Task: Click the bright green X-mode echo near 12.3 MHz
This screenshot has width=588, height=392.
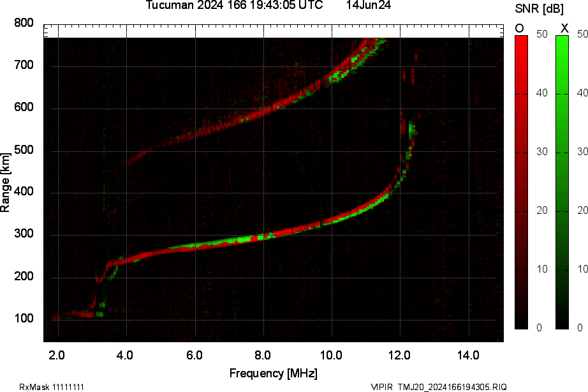Action: point(411,131)
